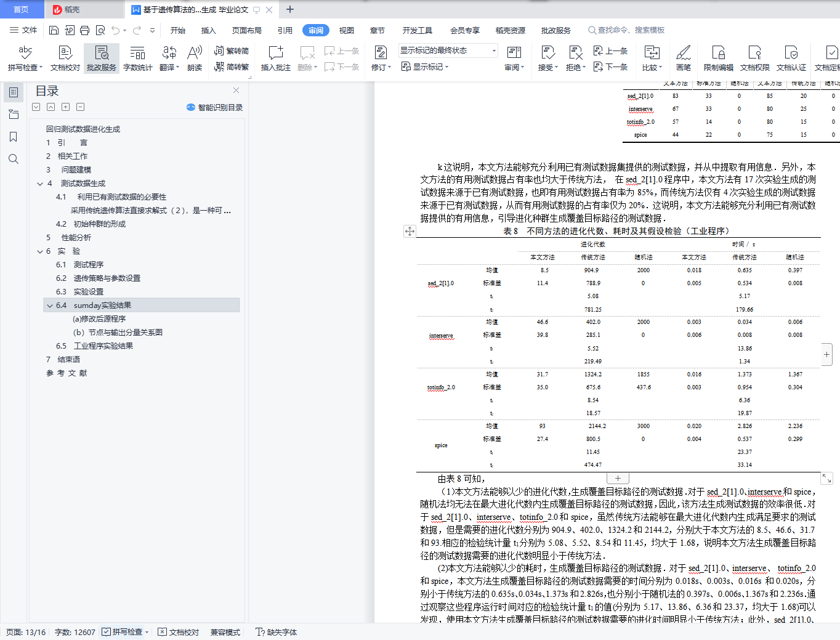This screenshot has height=640, width=840.
Task: Open 限制编辑 restrict editing
Action: (719, 59)
